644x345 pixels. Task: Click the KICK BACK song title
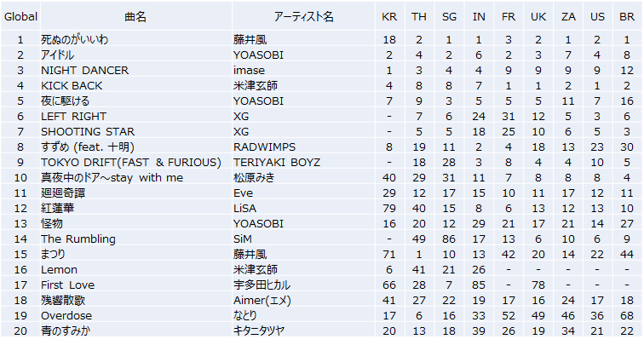click(72, 86)
